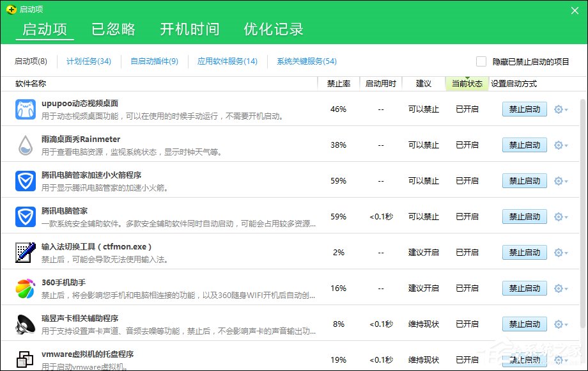Open the settings gear dropdown for 360手机助手

[559, 288]
